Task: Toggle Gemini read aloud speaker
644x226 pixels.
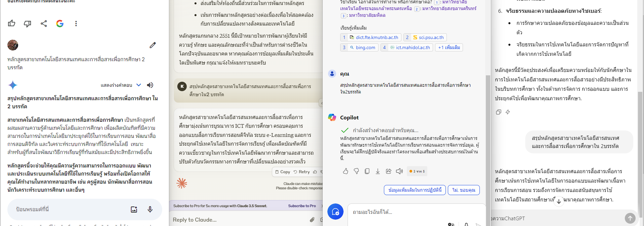Action: coord(150,85)
